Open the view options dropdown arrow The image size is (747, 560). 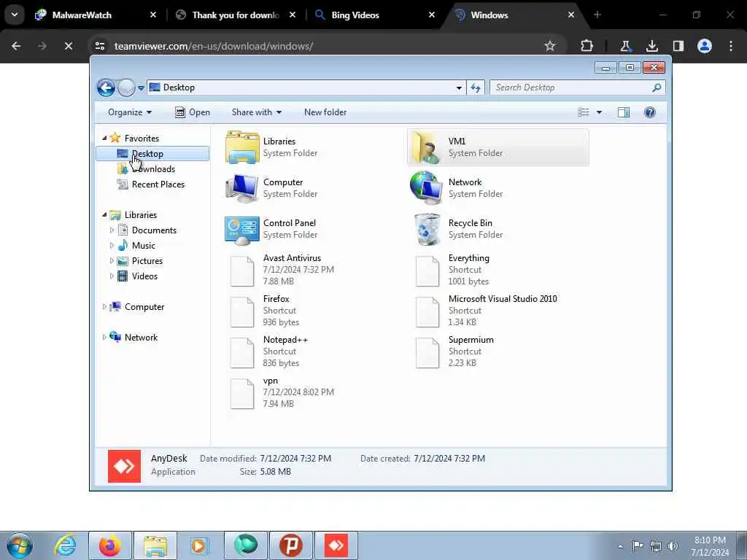(600, 112)
